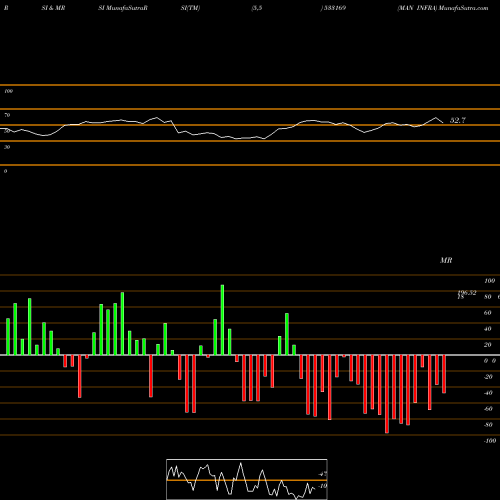Click the MR axis label -20
This screenshot has width=500, height=500.
pyautogui.click(x=488, y=377)
